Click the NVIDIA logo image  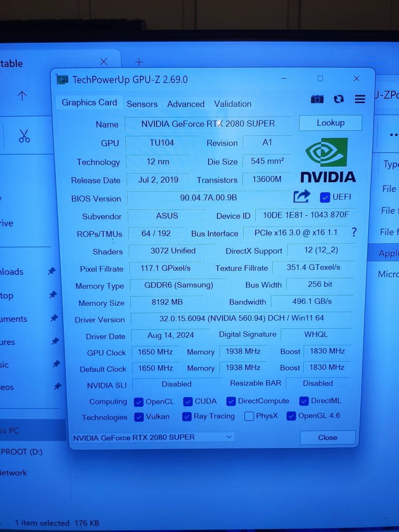pyautogui.click(x=328, y=160)
